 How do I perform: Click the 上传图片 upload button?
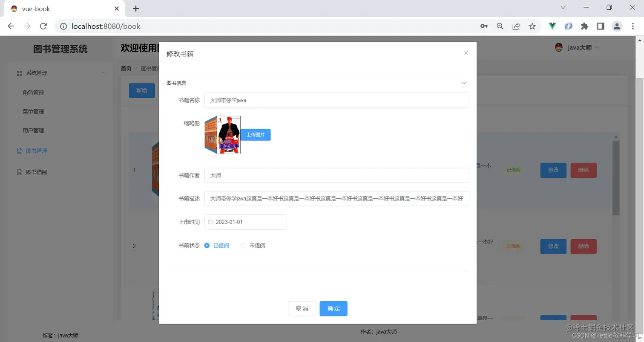tap(256, 134)
